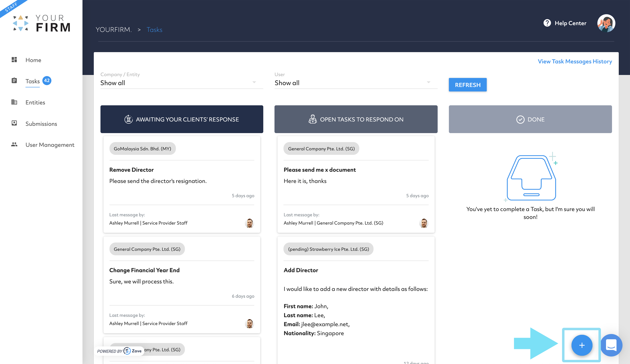This screenshot has height=364, width=630.
Task: Click the Tasks clipboard icon in sidebar
Action: coord(14,81)
